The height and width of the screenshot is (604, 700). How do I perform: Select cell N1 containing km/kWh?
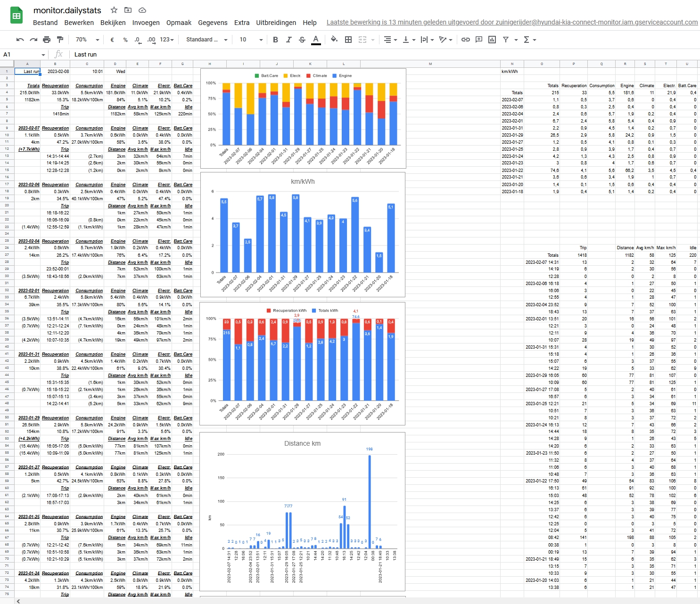tap(512, 72)
